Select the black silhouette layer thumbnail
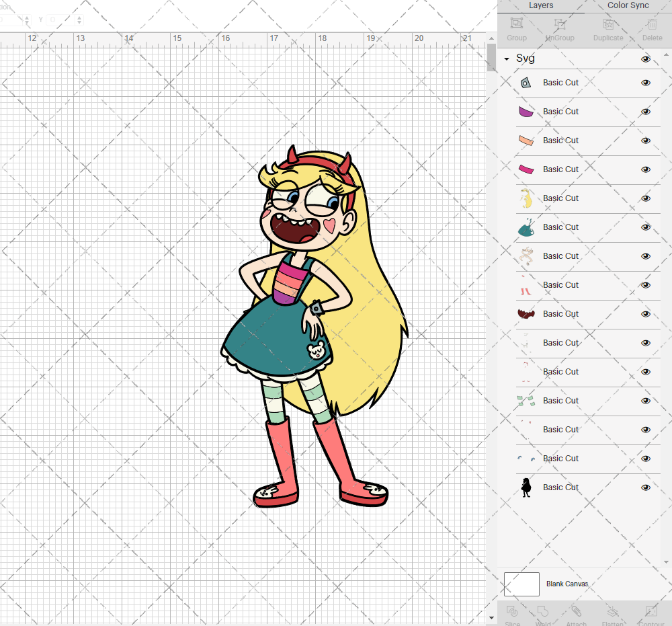Image resolution: width=672 pixels, height=626 pixels. 526,487
